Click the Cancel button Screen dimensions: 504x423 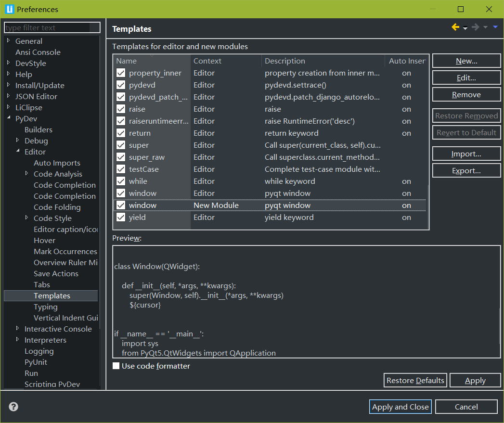click(x=466, y=407)
